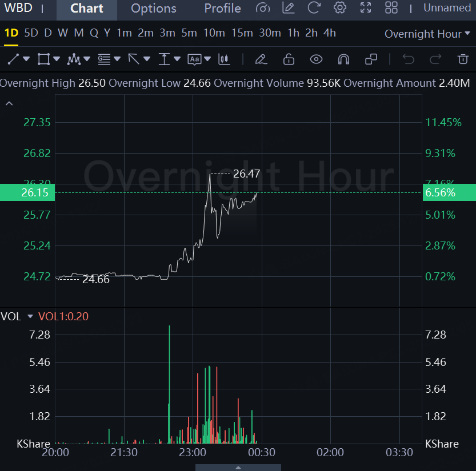Select the price range measure tool
The image size is (476, 471).
164,59
